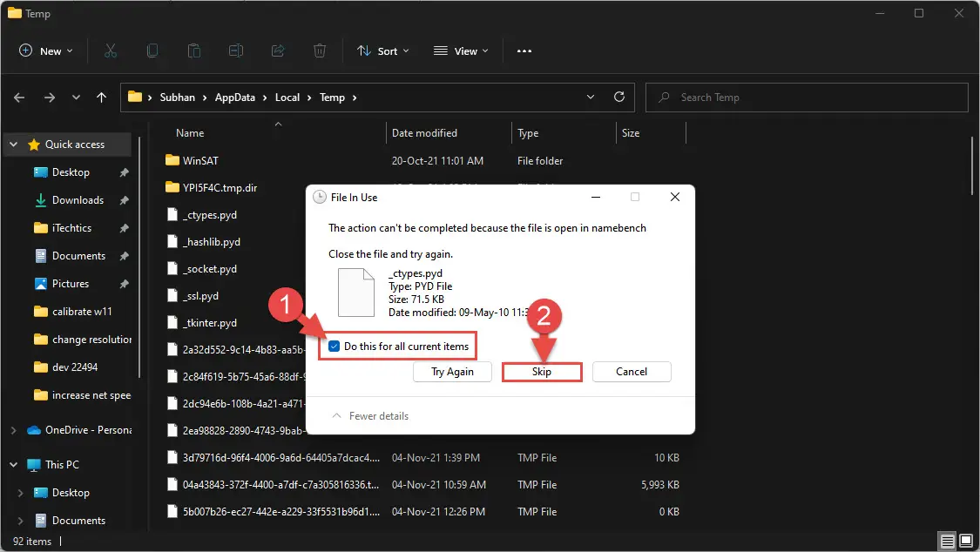980x552 pixels.
Task: Sort by Date modified column header
Action: (424, 133)
